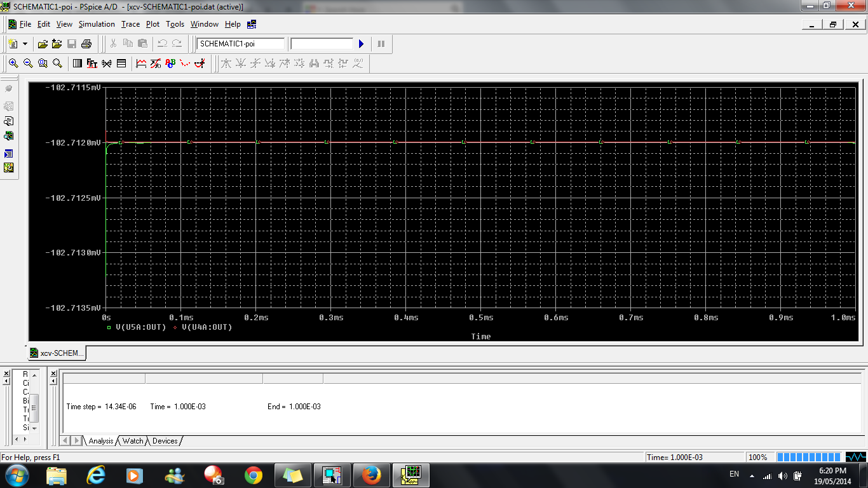Click the blue arrow list sidebar icon
The image size is (868, 488).
tap(8, 154)
